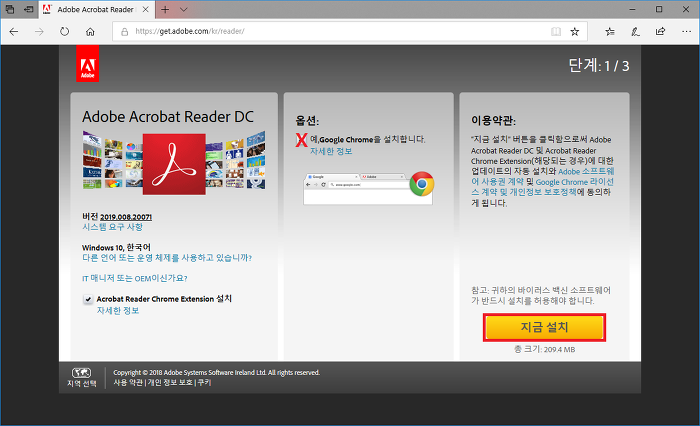Reload the page with Refresh icon
The image size is (700, 426).
pyautogui.click(x=65, y=31)
